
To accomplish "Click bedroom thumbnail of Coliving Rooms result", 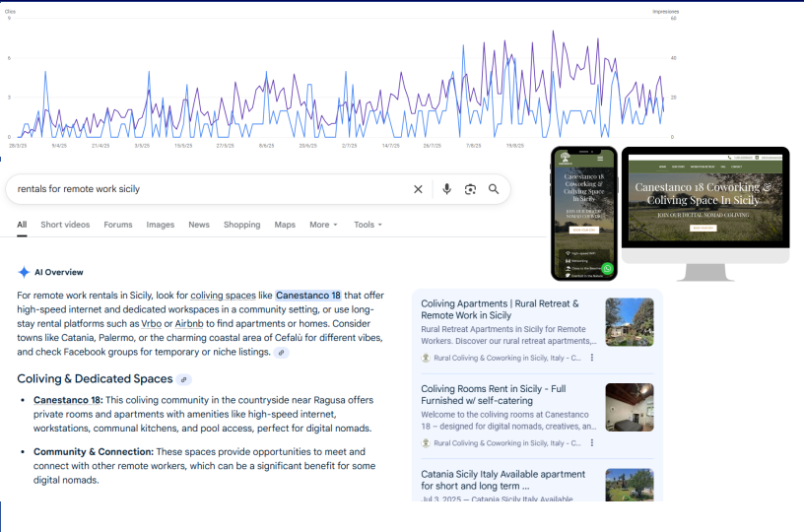I will [630, 407].
